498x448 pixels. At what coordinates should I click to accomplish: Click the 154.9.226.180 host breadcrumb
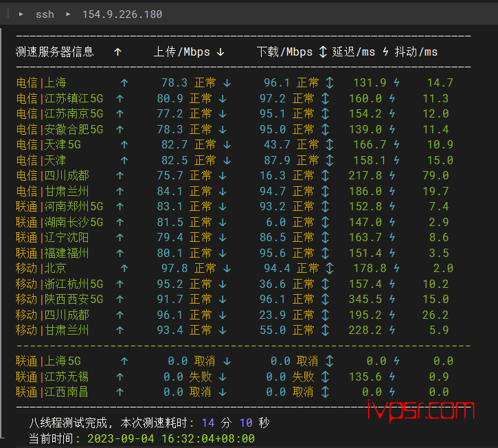[122, 14]
